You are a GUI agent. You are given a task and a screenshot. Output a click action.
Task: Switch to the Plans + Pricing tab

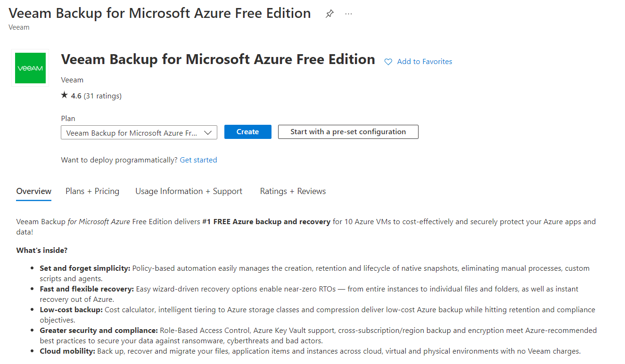click(x=92, y=191)
